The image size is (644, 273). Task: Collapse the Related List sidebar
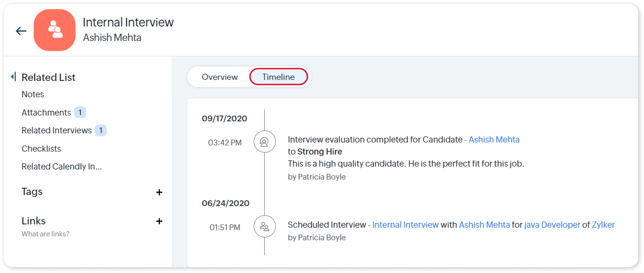(14, 77)
